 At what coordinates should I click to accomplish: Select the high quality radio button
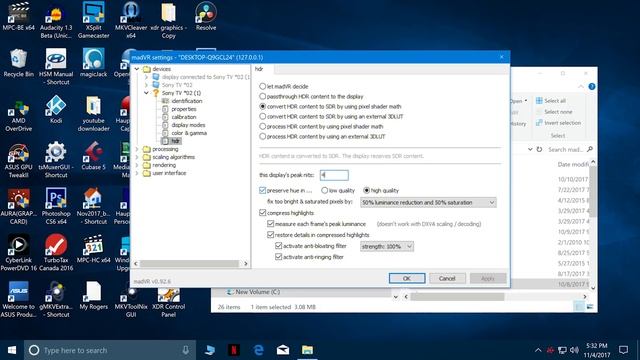click(x=367, y=191)
